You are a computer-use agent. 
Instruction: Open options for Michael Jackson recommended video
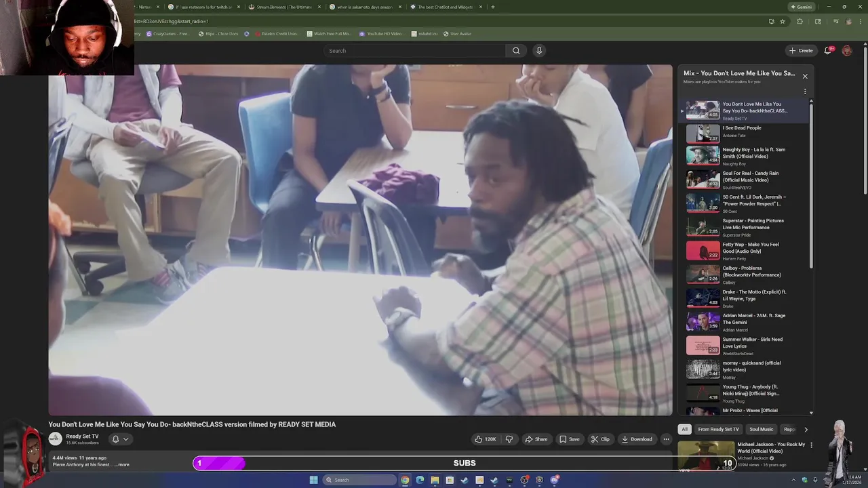pyautogui.click(x=811, y=445)
